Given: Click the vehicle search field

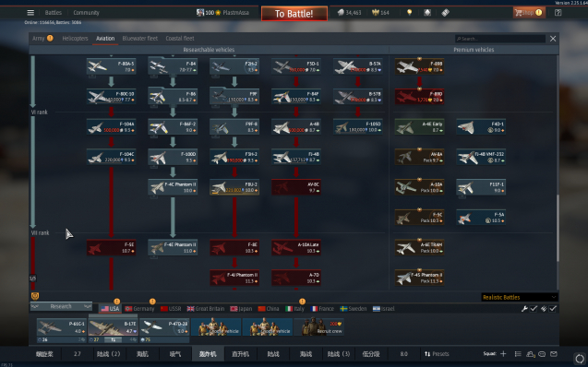Looking at the screenshot, I should click(500, 39).
